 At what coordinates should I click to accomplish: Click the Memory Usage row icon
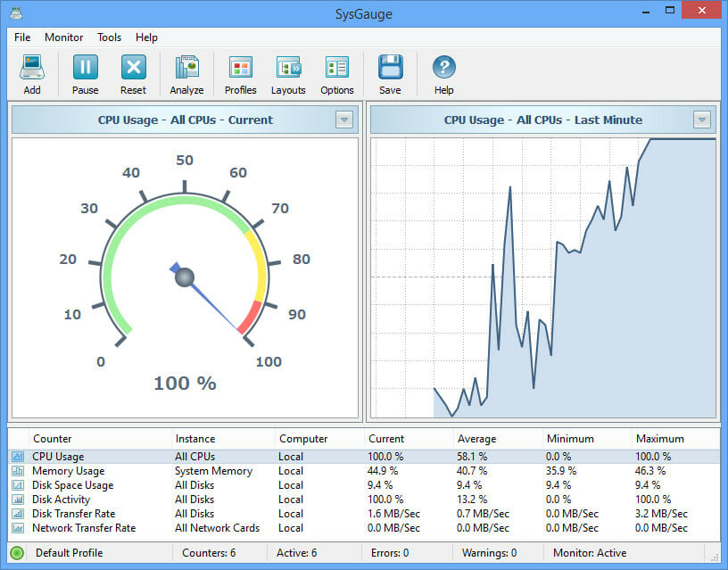pos(18,471)
